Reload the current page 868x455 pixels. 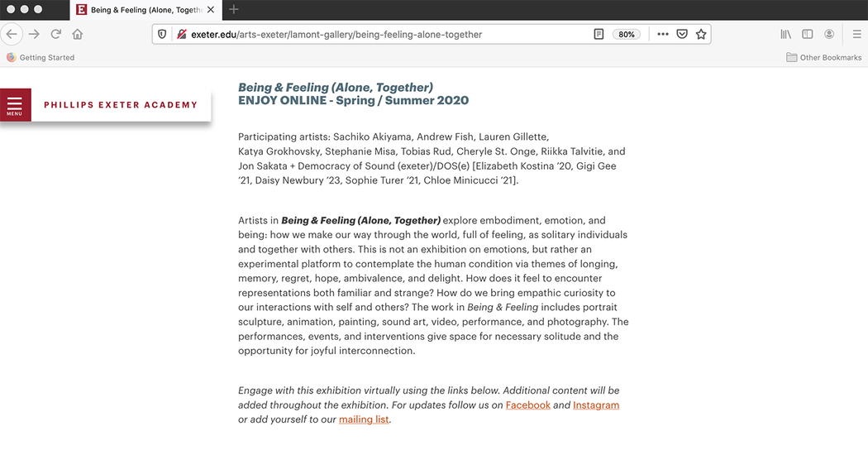tap(56, 35)
